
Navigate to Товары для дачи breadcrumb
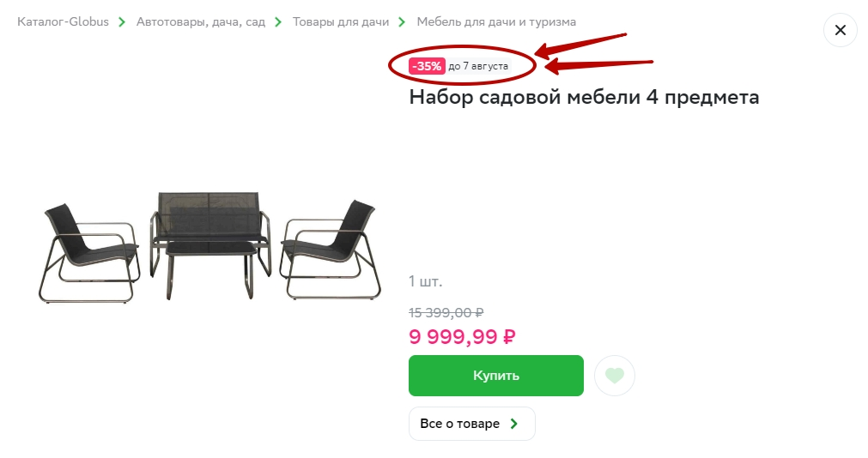341,22
